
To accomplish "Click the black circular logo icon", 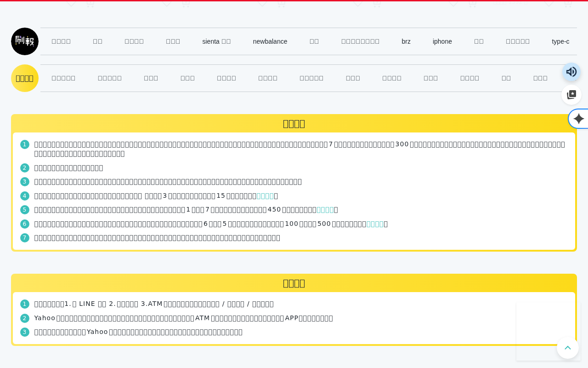I will (x=25, y=41).
